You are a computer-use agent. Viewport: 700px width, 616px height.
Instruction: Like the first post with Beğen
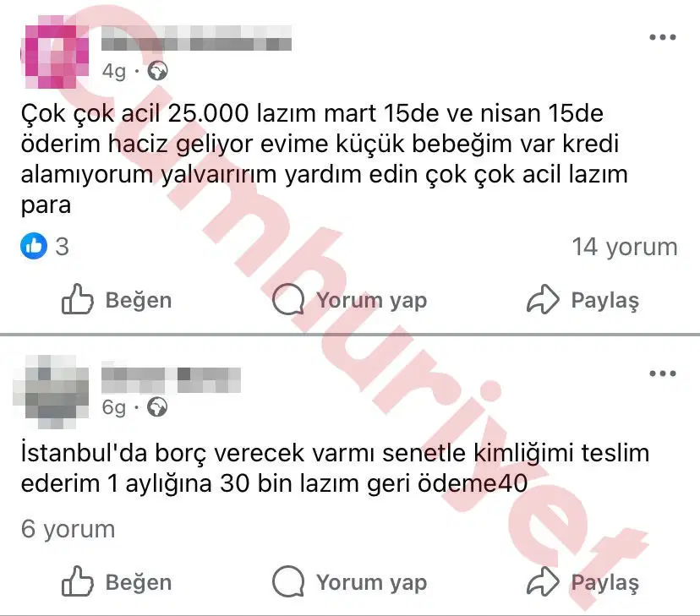(117, 300)
